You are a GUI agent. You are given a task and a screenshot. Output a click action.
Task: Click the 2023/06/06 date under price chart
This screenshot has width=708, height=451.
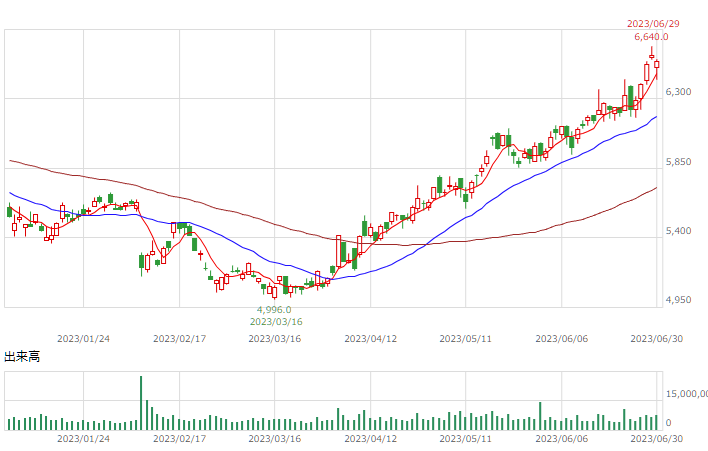(x=562, y=339)
